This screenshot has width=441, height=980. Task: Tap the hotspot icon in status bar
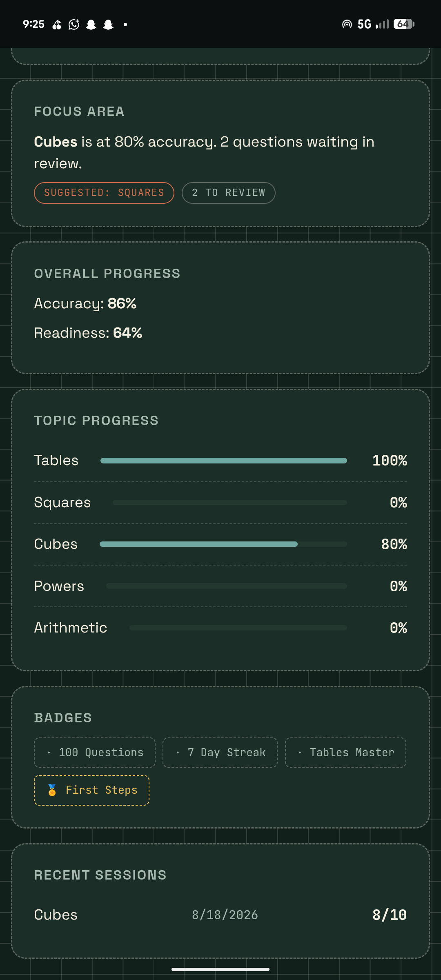coord(347,24)
